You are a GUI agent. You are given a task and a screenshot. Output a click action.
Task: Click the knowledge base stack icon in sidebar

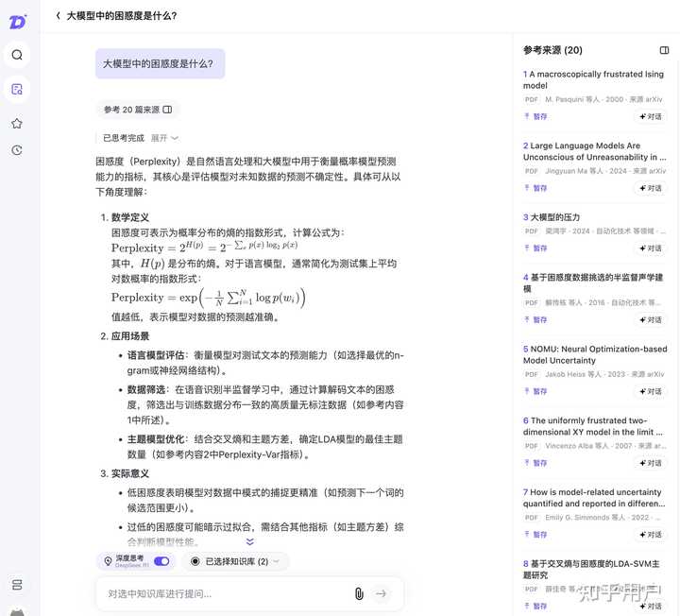(x=17, y=584)
